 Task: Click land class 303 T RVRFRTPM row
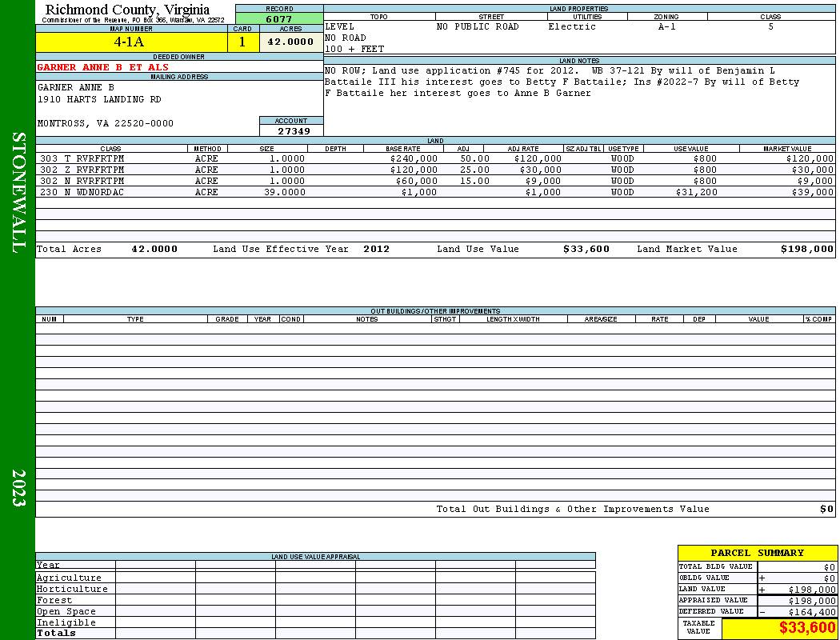pos(435,158)
